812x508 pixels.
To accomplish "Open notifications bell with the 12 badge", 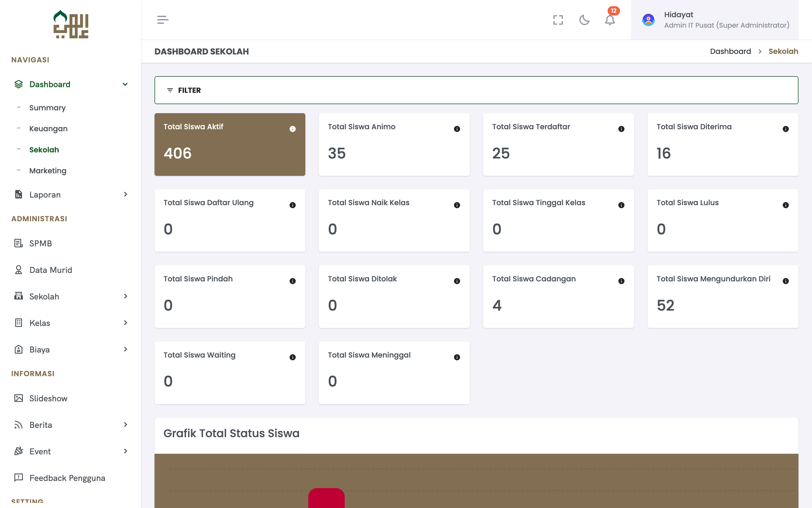I will tap(610, 20).
